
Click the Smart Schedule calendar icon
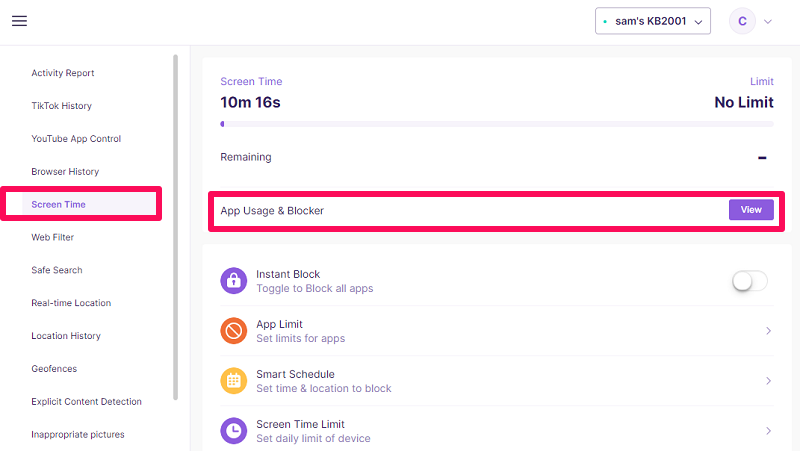coord(233,381)
